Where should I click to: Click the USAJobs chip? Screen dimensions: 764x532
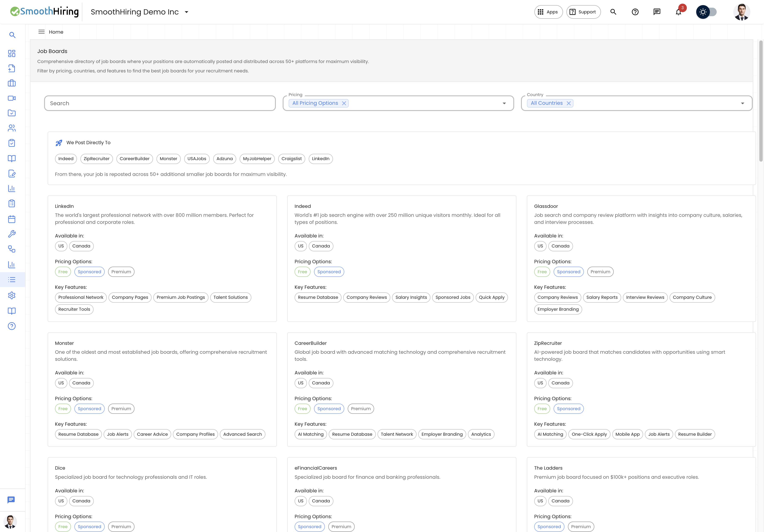pyautogui.click(x=197, y=159)
